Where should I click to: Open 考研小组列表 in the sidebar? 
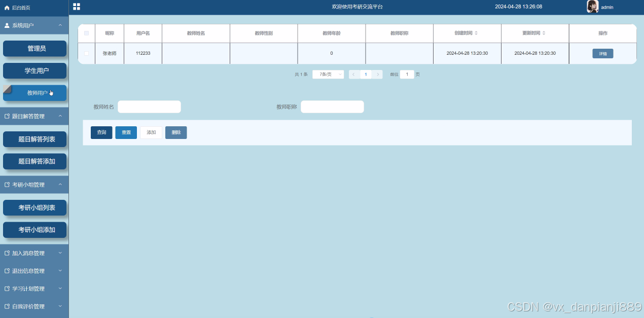pyautogui.click(x=34, y=207)
